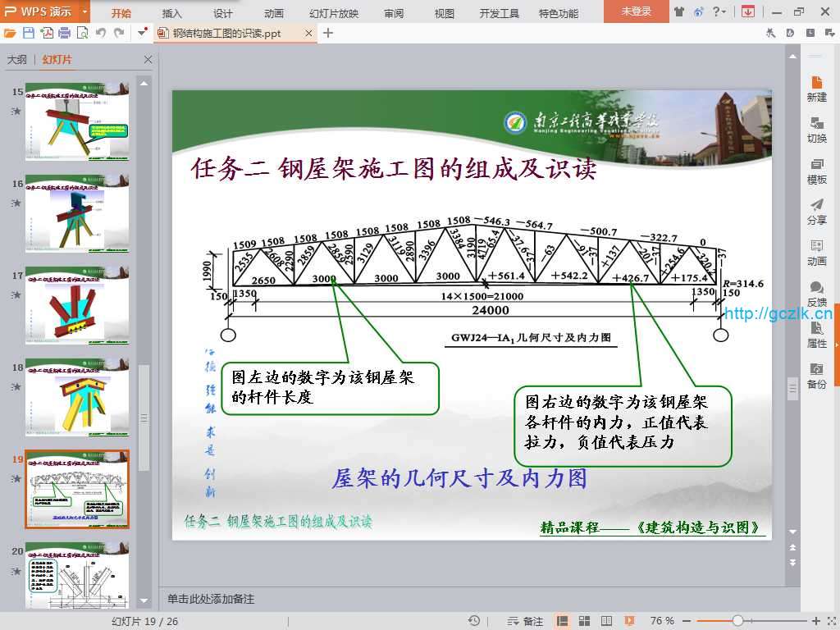Open the 新建 (New) sidebar icon
The width and height of the screenshot is (840, 630).
point(816,89)
